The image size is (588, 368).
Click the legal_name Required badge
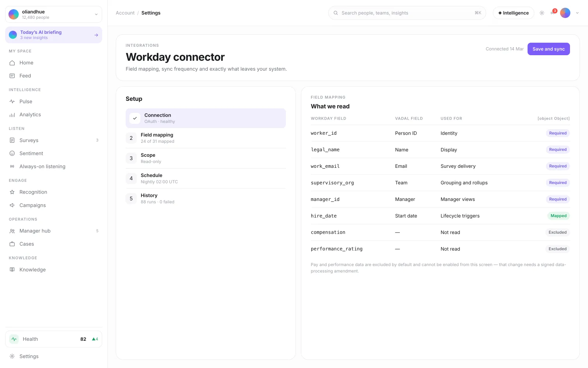(558, 150)
